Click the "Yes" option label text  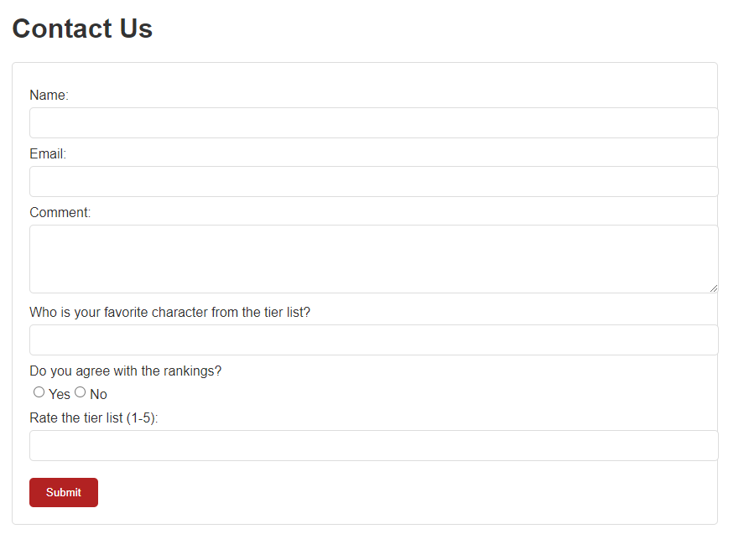[60, 394]
